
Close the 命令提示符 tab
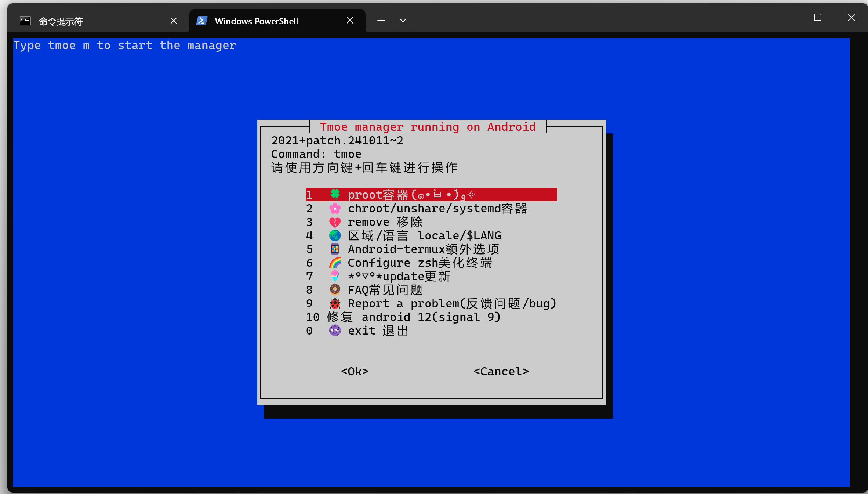point(174,21)
